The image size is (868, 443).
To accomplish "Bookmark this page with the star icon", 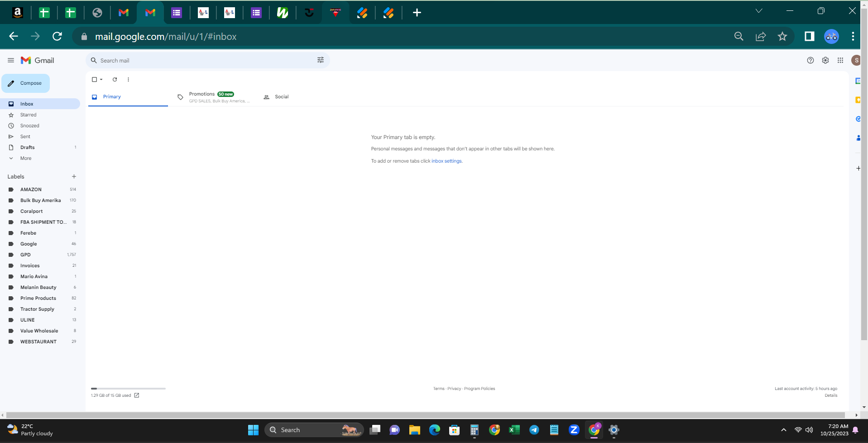I will (782, 36).
